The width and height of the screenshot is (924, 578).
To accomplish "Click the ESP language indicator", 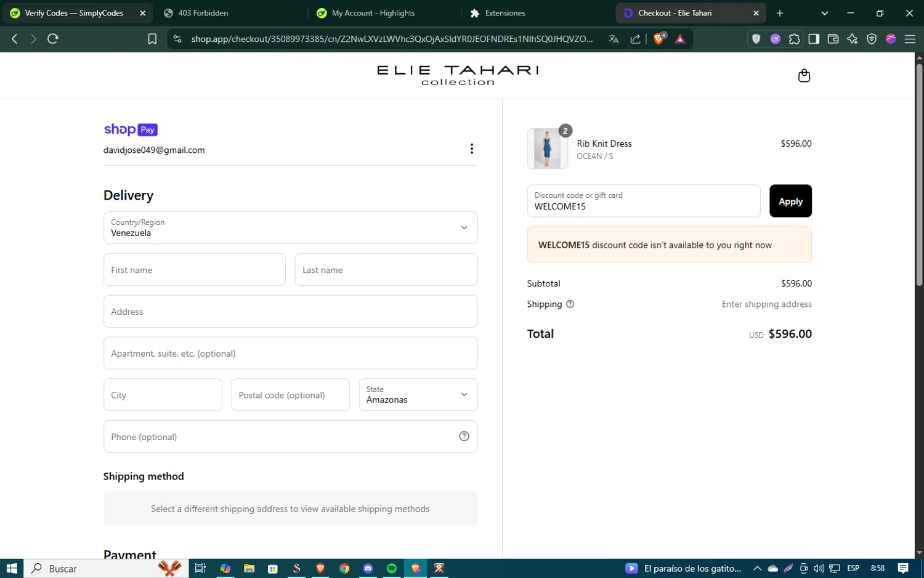I will pyautogui.click(x=853, y=568).
